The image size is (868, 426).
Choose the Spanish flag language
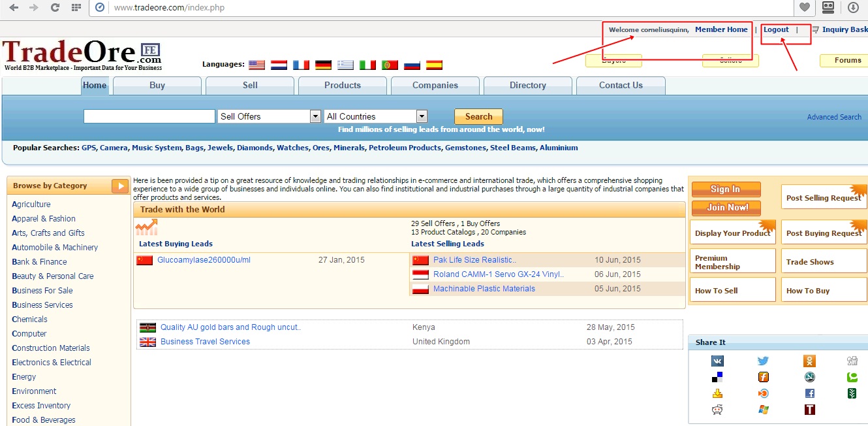click(434, 65)
